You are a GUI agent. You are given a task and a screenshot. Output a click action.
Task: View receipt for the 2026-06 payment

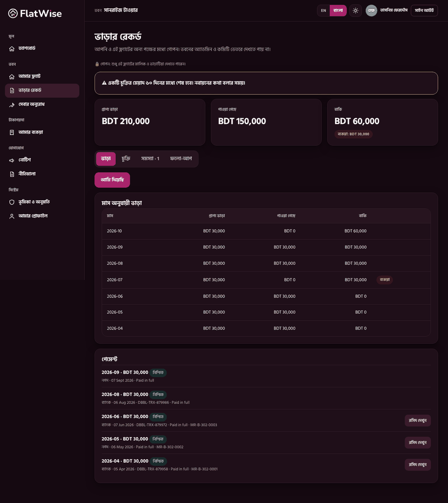point(418,421)
